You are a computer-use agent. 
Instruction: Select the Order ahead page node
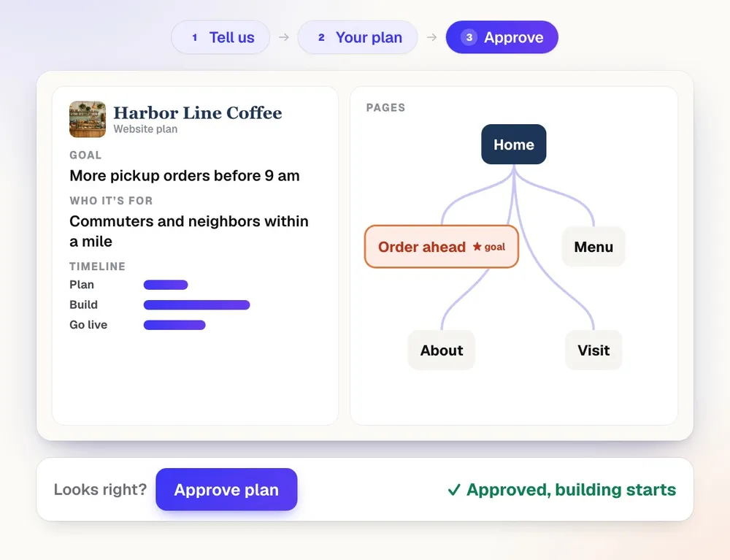click(x=442, y=247)
